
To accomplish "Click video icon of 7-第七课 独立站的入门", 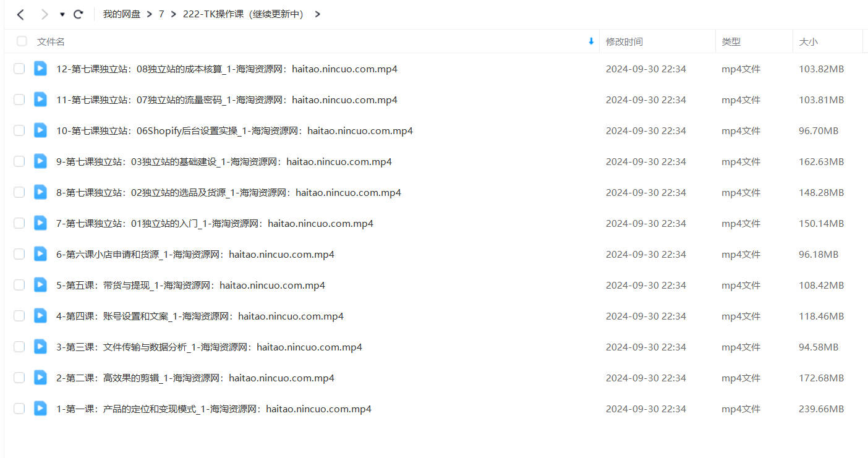I will (40, 223).
